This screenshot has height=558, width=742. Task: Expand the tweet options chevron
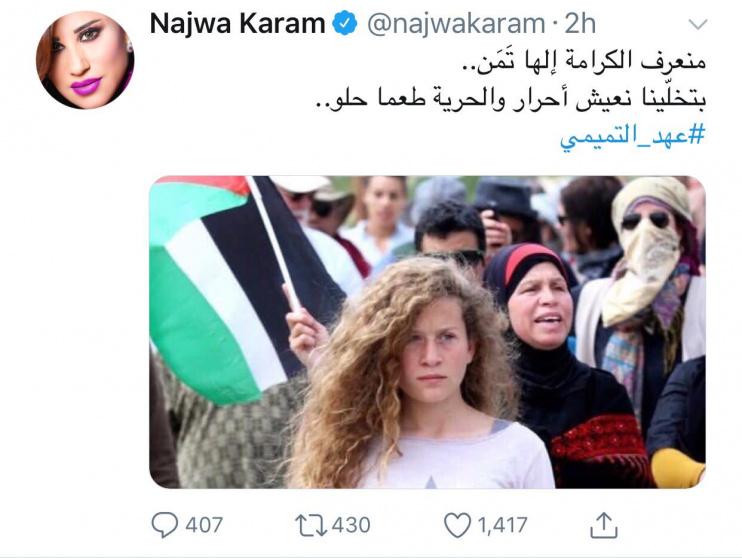[698, 24]
